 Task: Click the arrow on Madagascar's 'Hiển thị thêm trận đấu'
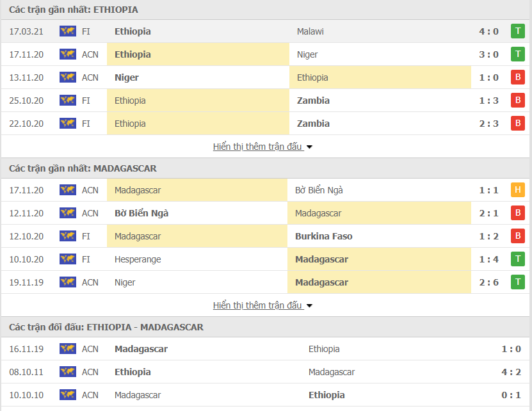309,305
